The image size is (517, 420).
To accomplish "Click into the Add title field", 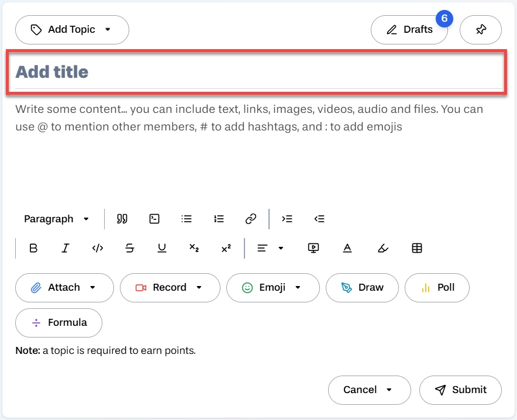I will point(258,72).
